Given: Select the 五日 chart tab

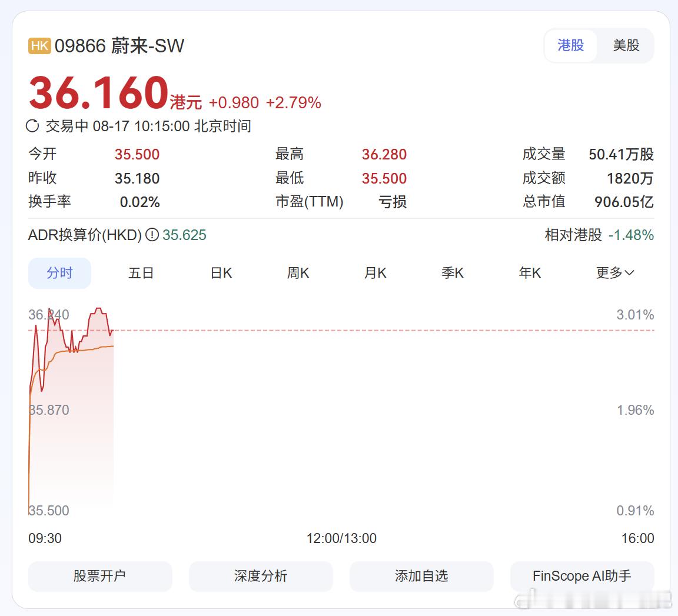Looking at the screenshot, I should pyautogui.click(x=141, y=273).
